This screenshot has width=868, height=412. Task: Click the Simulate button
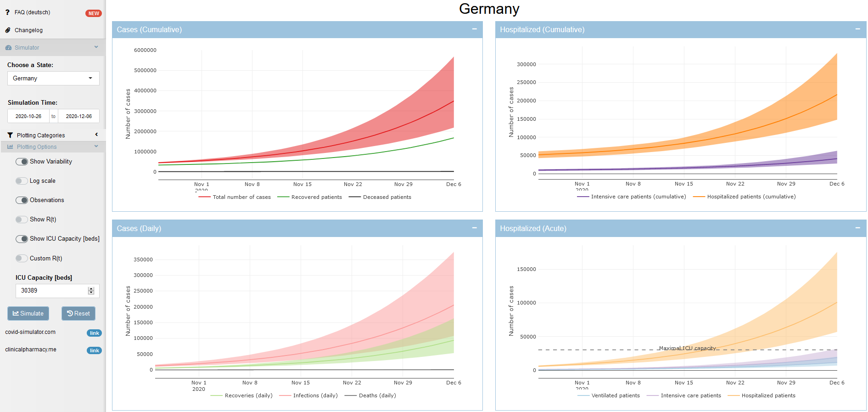click(x=28, y=314)
